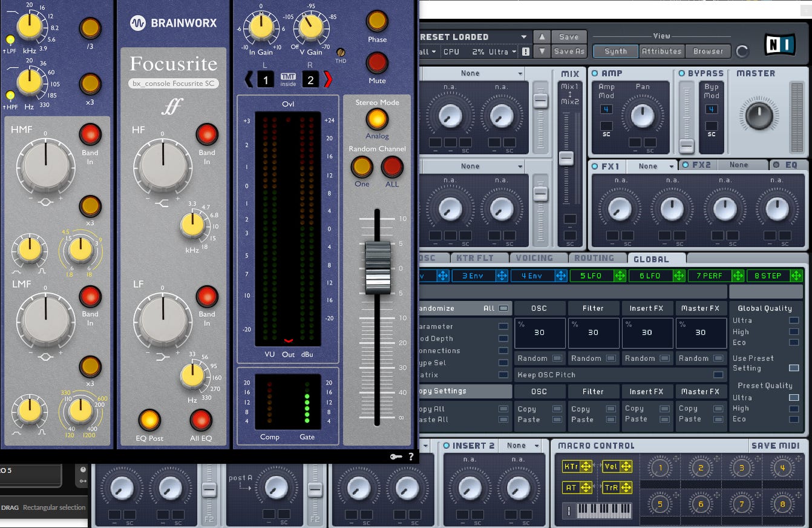Toggle the All EQ button
This screenshot has height=528, width=812.
click(x=201, y=420)
